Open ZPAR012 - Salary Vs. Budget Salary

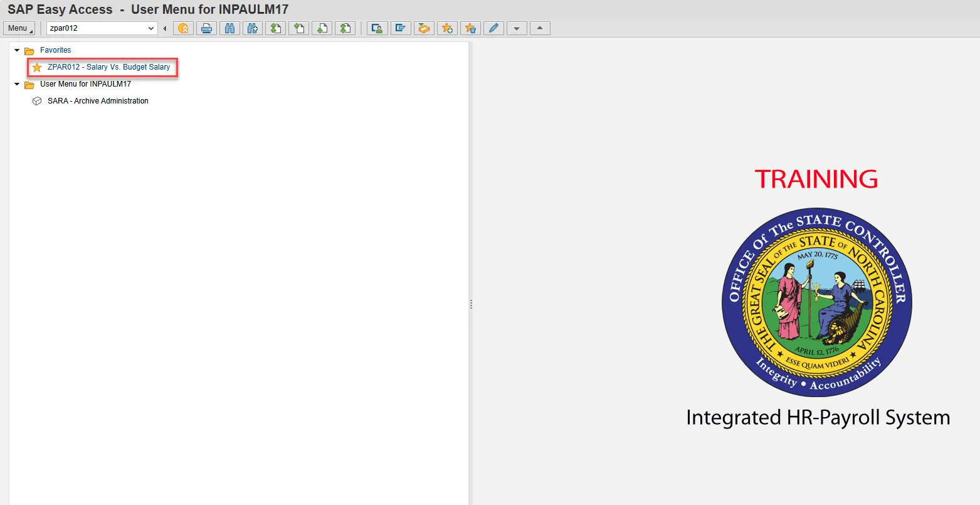(x=108, y=67)
